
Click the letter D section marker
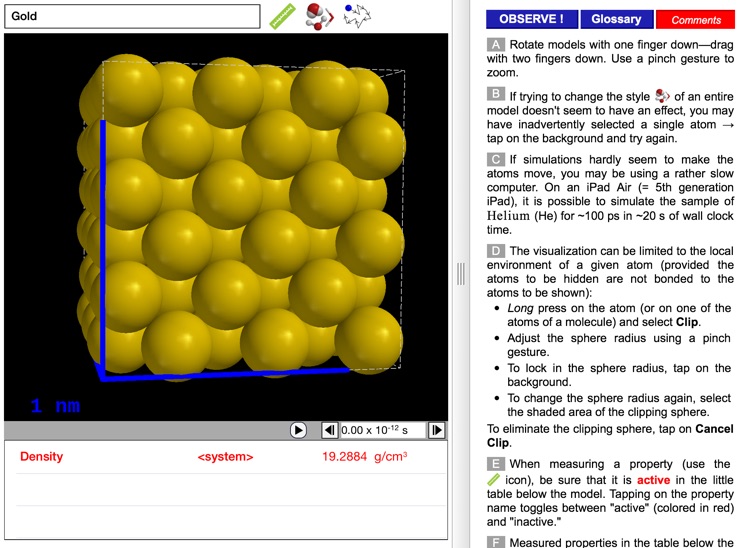point(496,251)
